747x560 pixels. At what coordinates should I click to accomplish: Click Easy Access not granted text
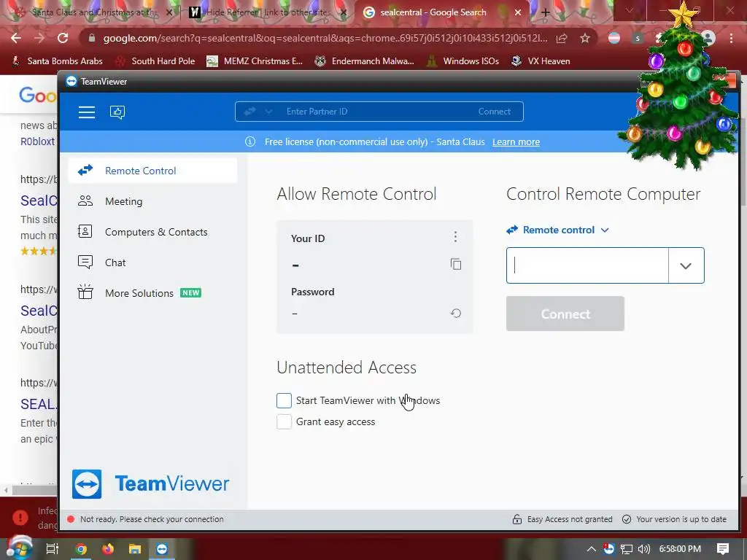[x=570, y=519]
